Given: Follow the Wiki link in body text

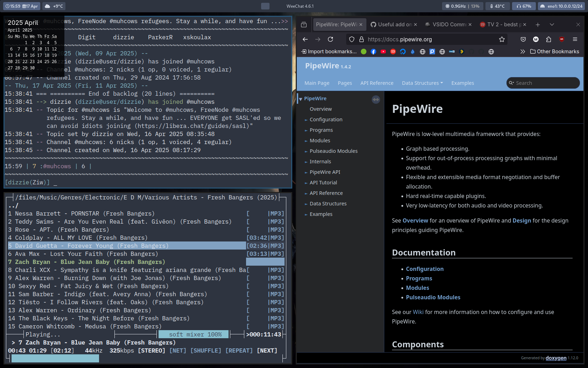Looking at the screenshot, I should pos(418,312).
